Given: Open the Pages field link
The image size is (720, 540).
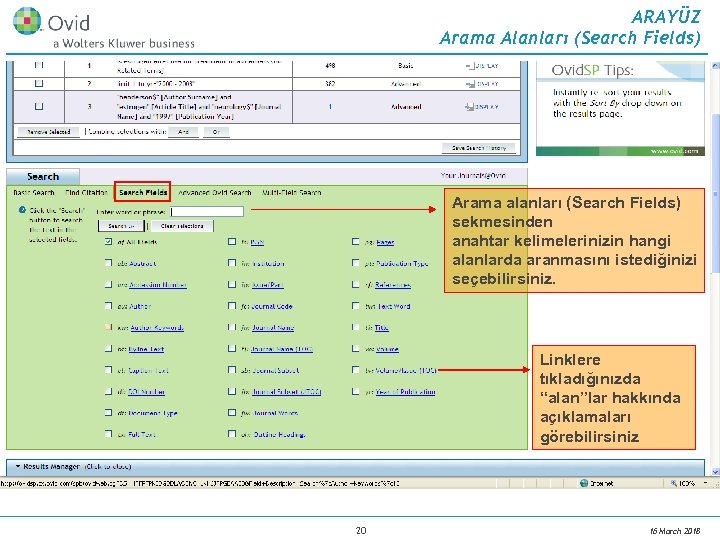Looking at the screenshot, I should coord(385,242).
